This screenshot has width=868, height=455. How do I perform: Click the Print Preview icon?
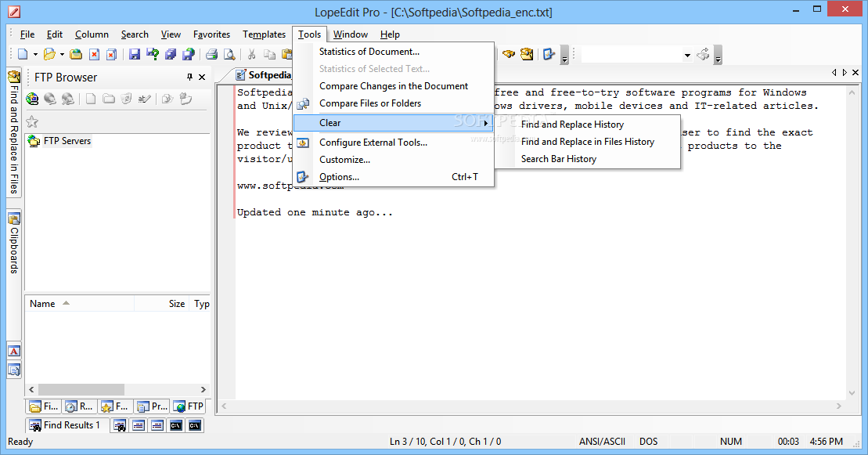coord(229,54)
